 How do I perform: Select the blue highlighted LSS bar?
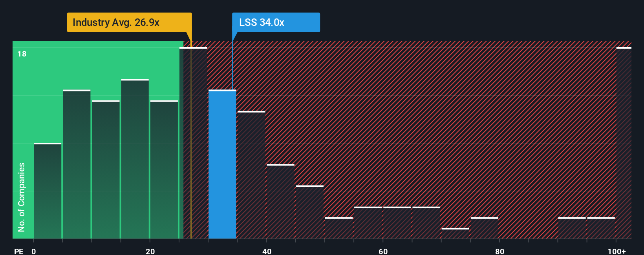pyautogui.click(x=222, y=165)
